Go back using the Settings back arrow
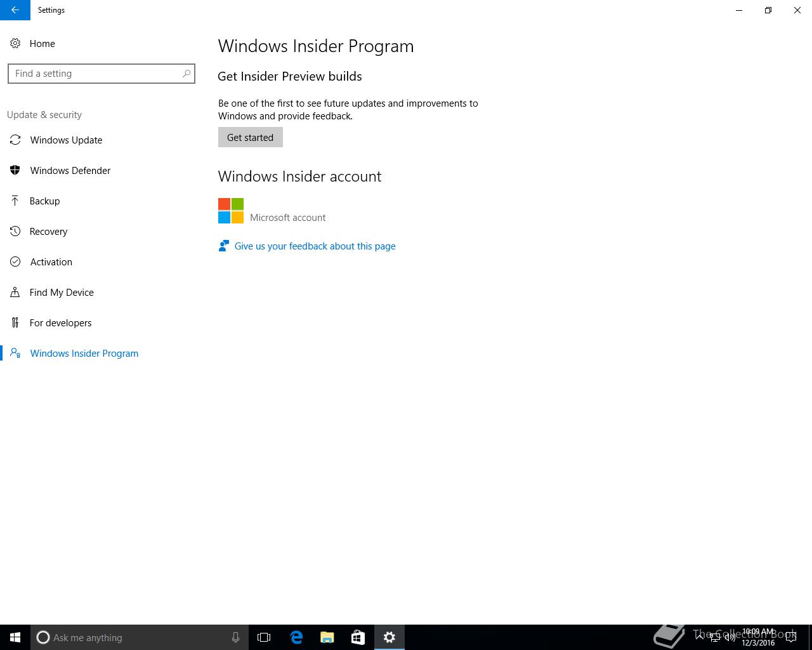Screen dimensions: 812x650 [x=15, y=10]
